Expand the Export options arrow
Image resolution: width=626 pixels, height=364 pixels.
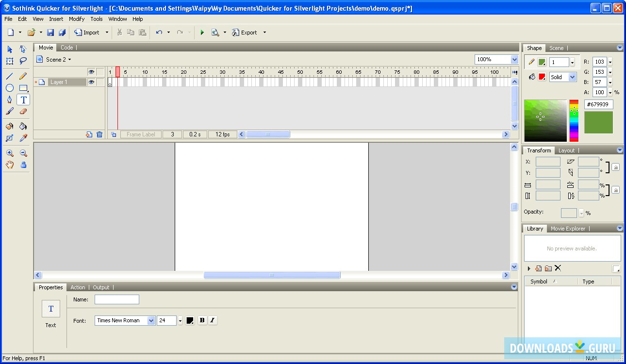pos(264,33)
